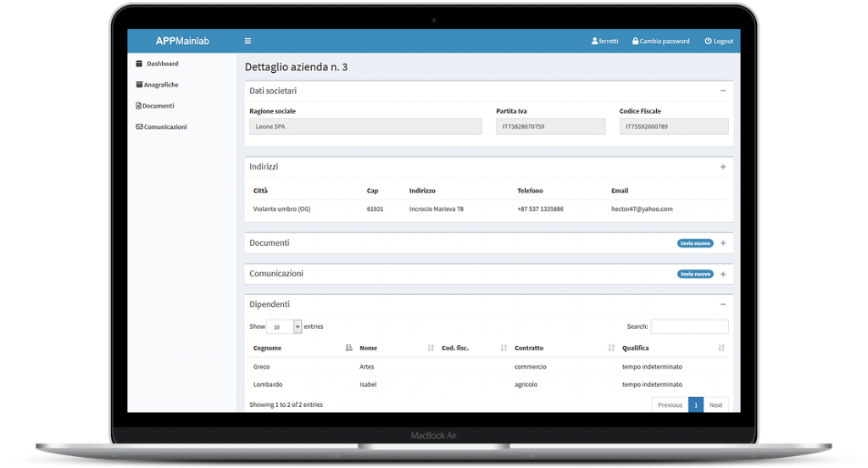Viewport: 868px width, 468px height.
Task: Collapse the Dati societari panel
Action: point(723,91)
